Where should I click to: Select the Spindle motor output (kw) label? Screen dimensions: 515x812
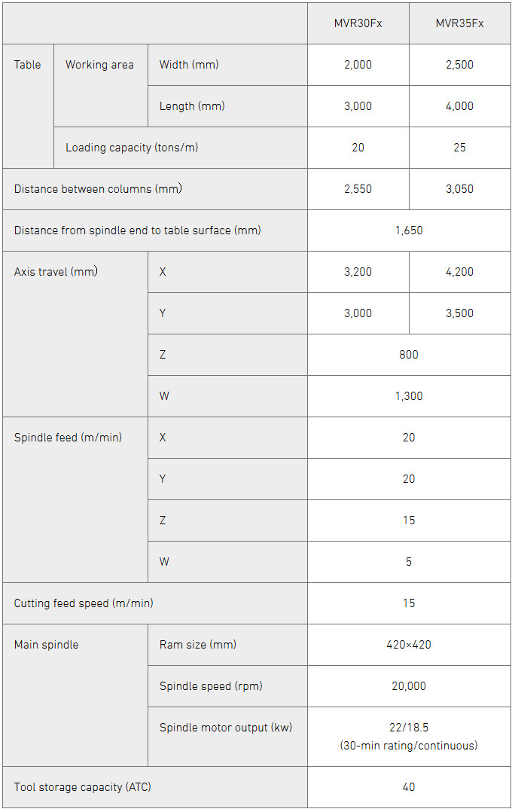point(226,728)
